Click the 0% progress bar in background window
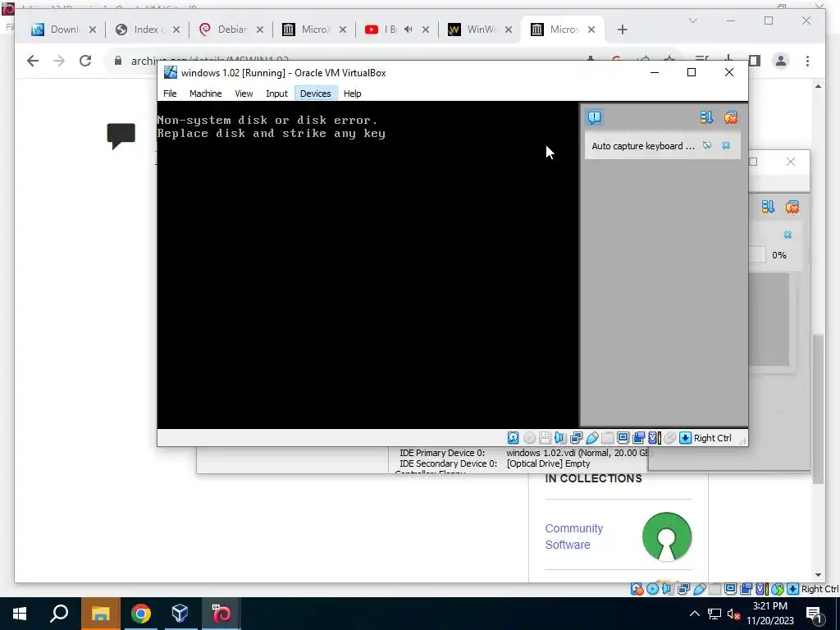840x630 pixels. (757, 255)
